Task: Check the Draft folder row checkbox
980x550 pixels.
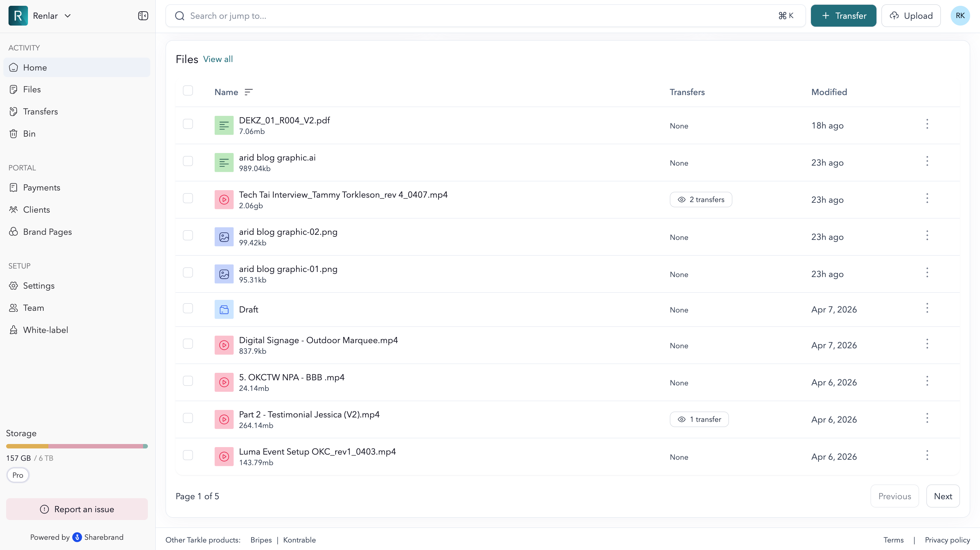Action: (x=188, y=308)
